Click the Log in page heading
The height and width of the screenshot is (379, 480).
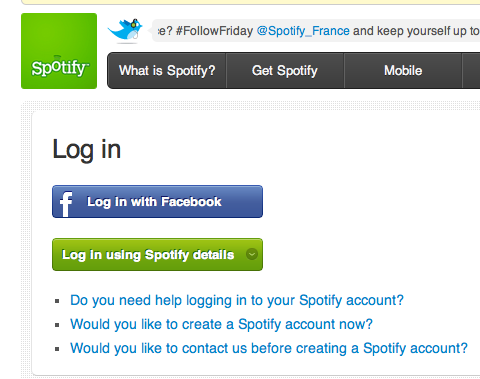click(x=87, y=150)
